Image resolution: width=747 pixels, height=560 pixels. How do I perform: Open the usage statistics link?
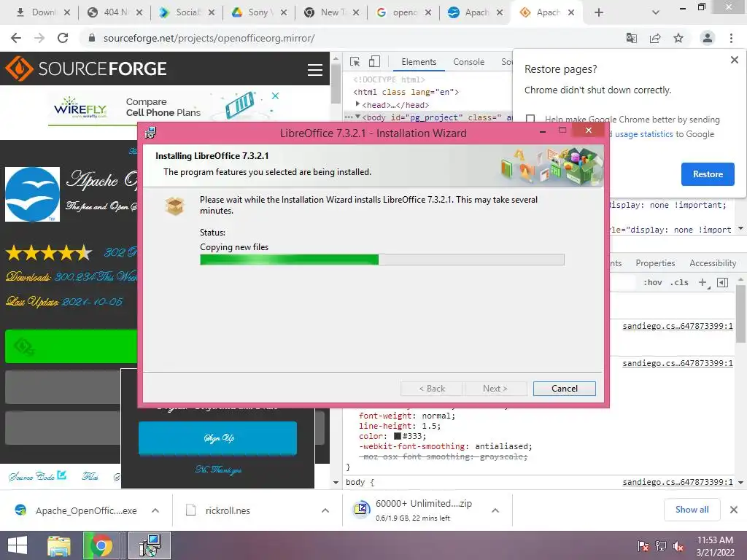(643, 134)
